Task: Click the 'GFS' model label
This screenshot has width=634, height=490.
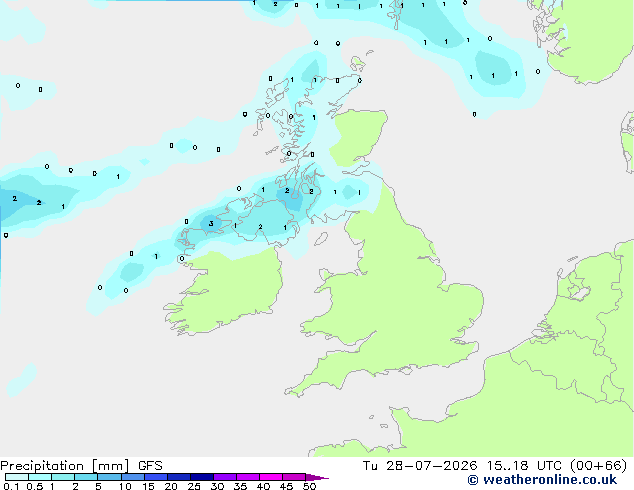Action: pyautogui.click(x=150, y=466)
